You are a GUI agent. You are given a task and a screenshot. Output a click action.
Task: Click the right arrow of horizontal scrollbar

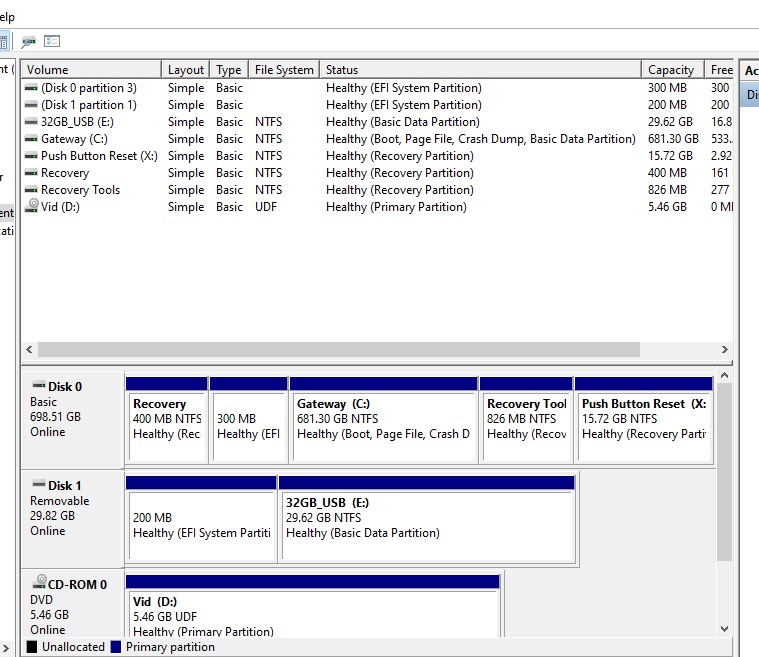725,350
